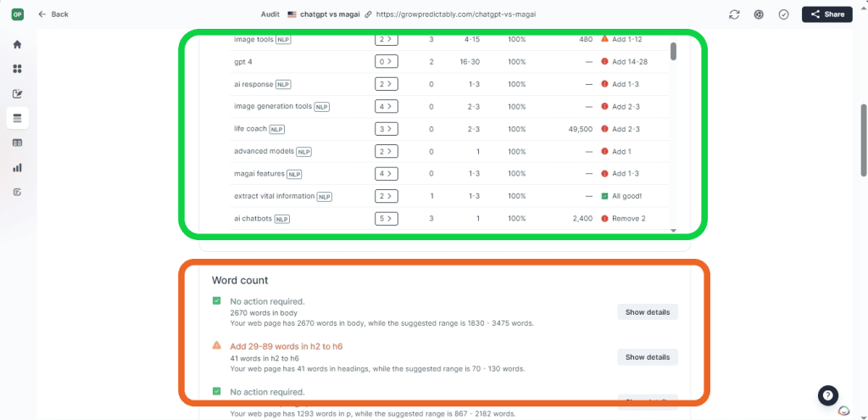
Task: Open the table grid sidebar icon
Action: 17,143
